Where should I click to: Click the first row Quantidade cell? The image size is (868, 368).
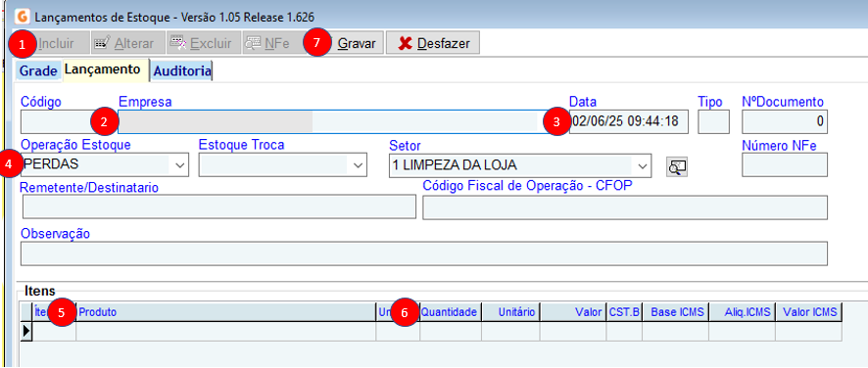tap(451, 332)
